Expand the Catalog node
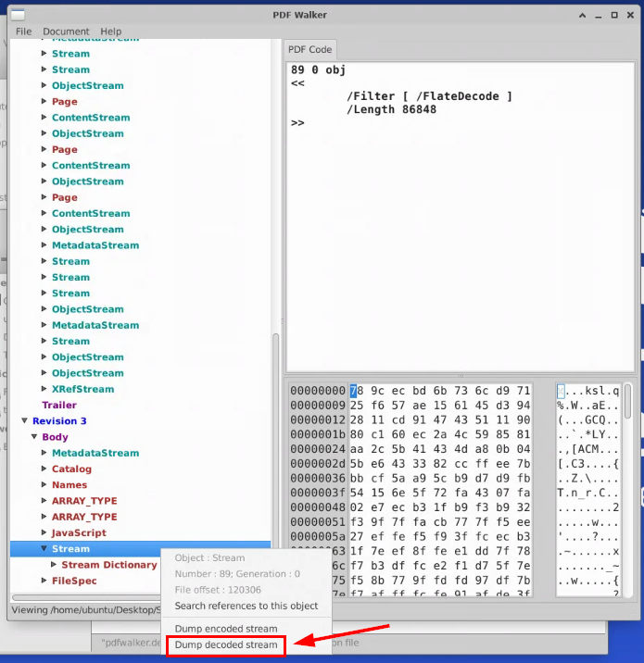The image size is (644, 663). [x=44, y=469]
